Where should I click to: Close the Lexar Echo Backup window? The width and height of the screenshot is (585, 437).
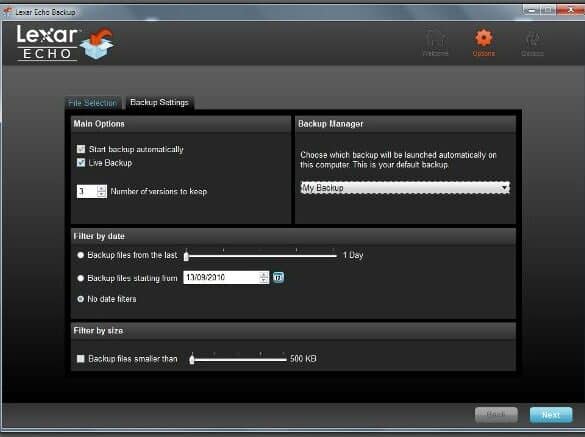570,10
